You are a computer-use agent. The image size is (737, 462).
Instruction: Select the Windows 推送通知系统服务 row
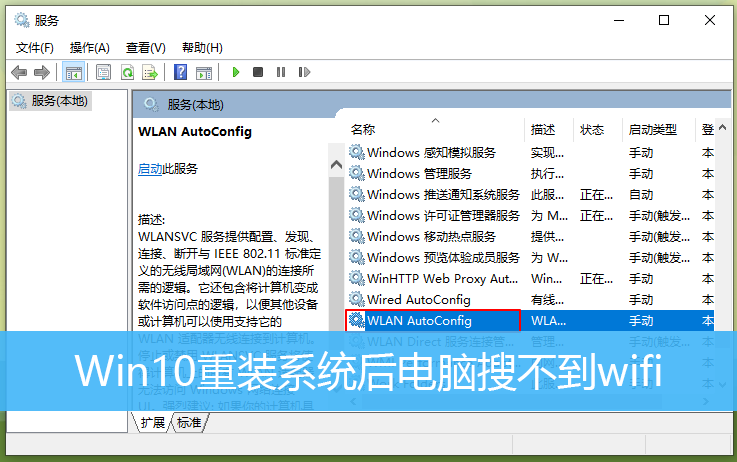click(x=531, y=195)
